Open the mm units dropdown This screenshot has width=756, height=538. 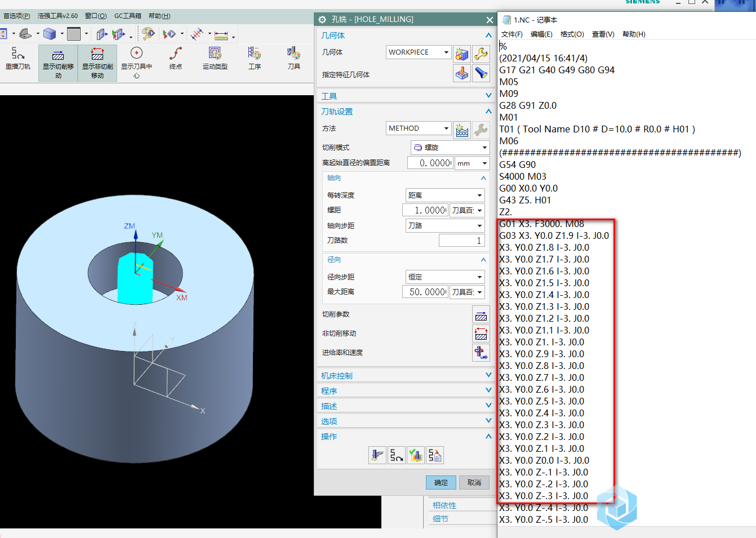coord(472,163)
